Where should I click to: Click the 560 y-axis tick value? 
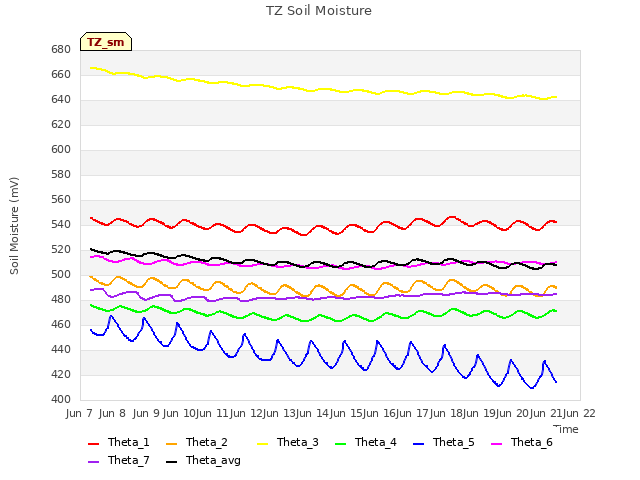(61, 200)
